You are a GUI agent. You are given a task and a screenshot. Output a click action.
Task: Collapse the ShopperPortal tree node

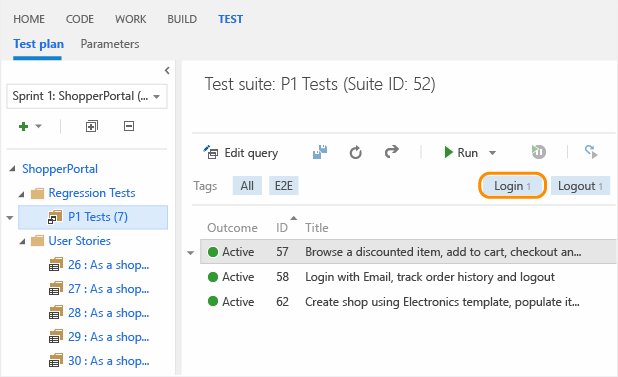coord(13,169)
